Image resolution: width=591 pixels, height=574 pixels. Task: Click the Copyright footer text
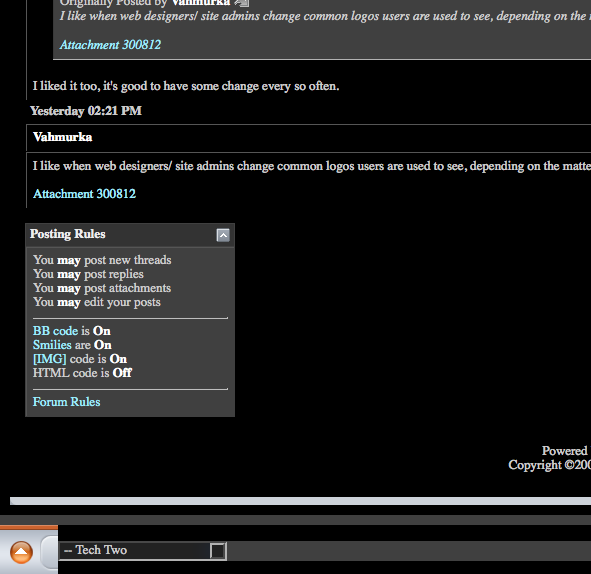550,465
